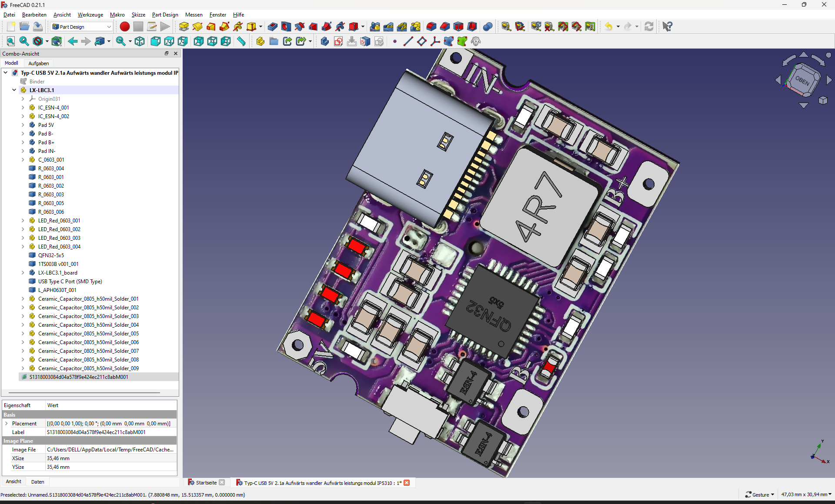Click the Undo arrow

point(608,27)
